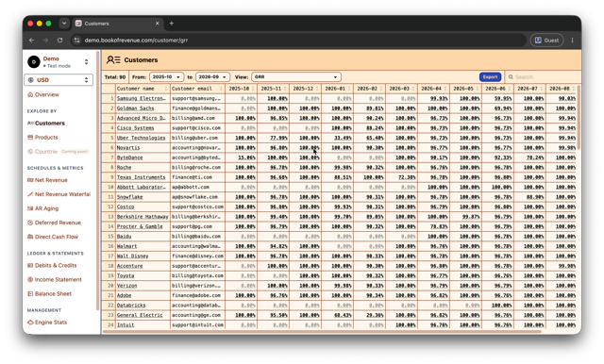Click the Export button
Viewport: 604px width, 364px height.
491,77
